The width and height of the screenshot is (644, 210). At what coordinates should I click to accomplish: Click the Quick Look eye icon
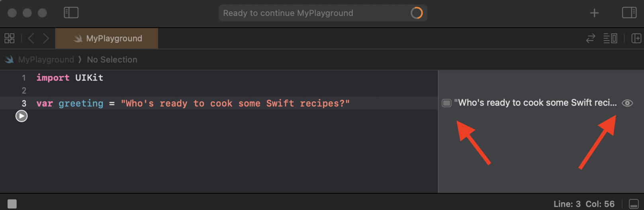coord(627,103)
